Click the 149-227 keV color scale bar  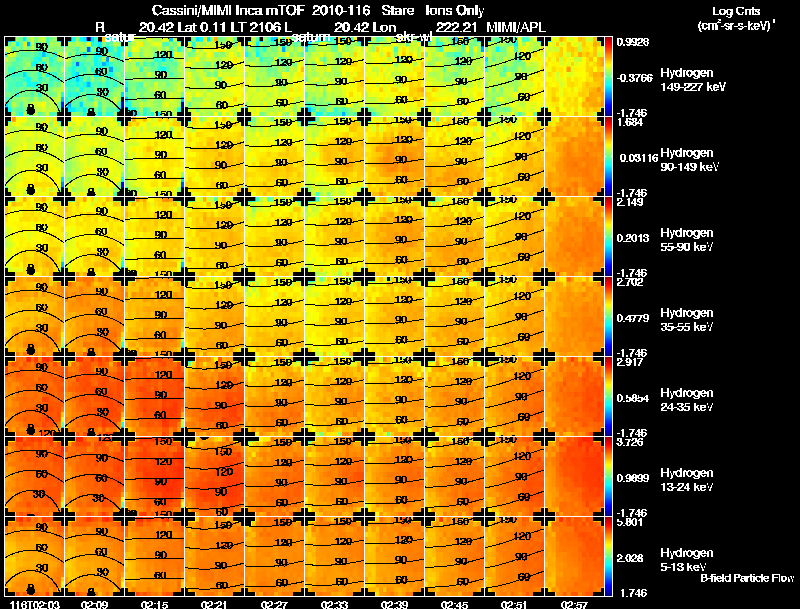click(x=608, y=77)
